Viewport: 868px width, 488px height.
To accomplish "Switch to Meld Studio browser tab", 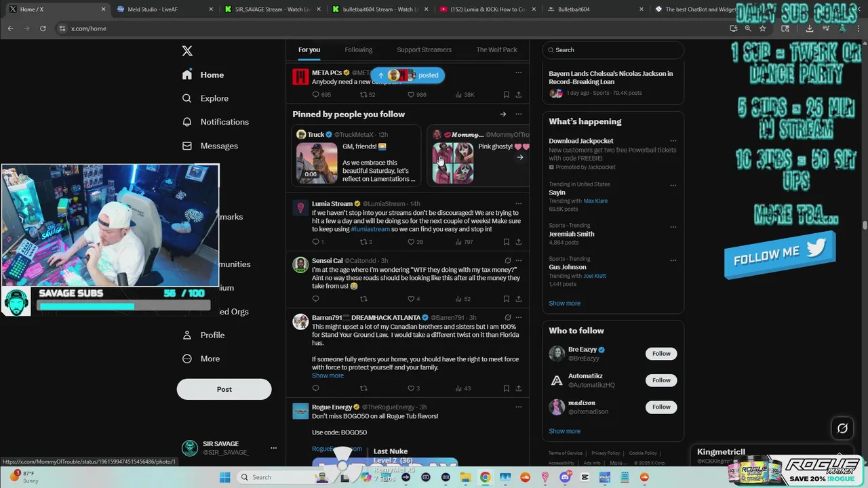I will (163, 9).
